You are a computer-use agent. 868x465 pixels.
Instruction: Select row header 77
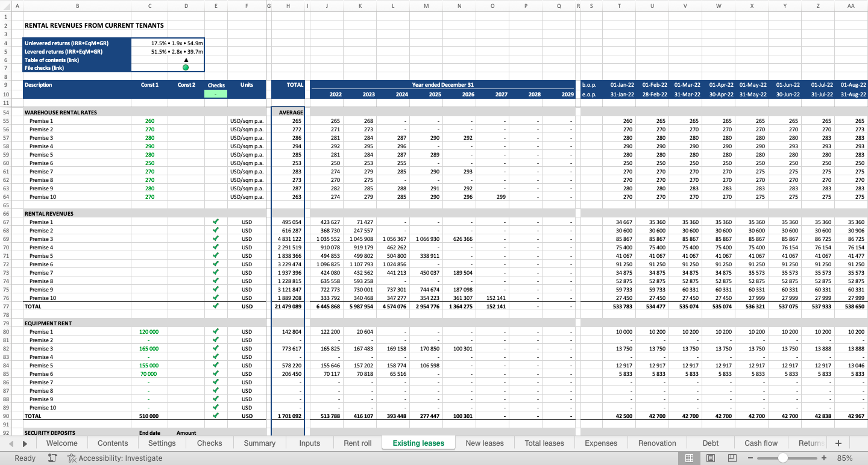pos(5,306)
